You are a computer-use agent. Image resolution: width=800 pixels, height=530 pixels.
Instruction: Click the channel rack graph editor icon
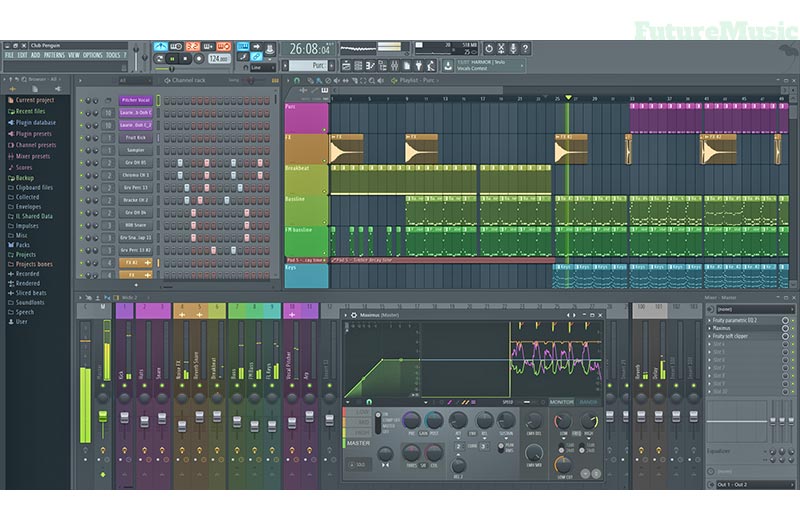275,81
